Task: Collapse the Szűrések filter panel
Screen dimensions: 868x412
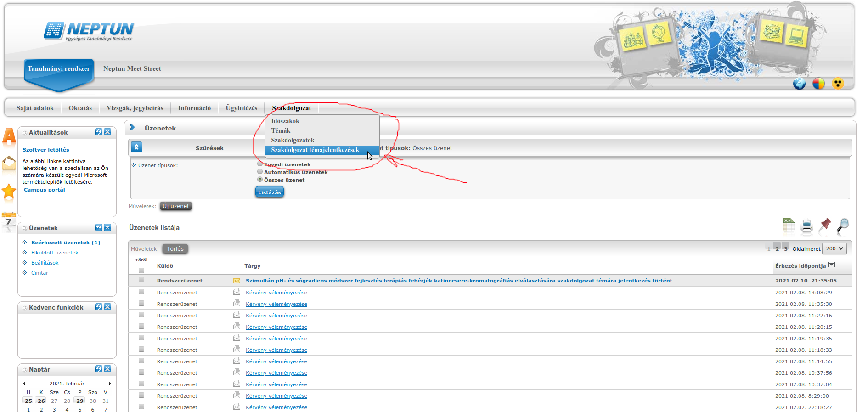Action: [x=136, y=147]
